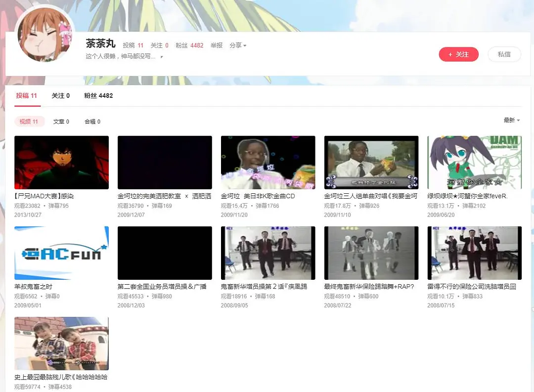Open the 分享 share dropdown
The width and height of the screenshot is (534, 392).
coord(237,45)
